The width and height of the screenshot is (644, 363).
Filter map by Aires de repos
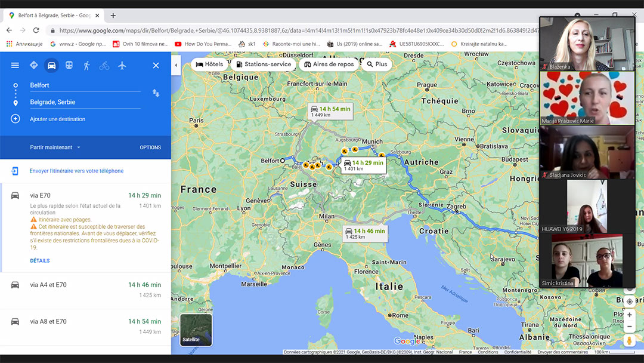[x=329, y=64]
